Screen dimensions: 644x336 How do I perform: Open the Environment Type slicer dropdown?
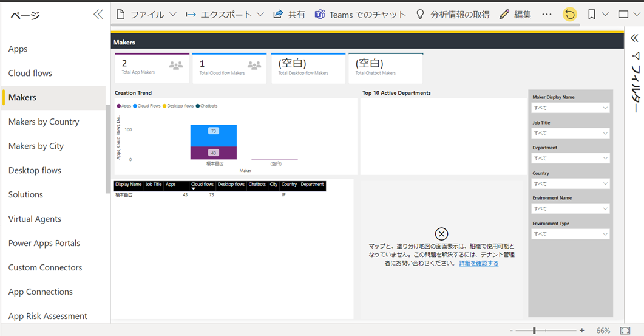(570, 234)
